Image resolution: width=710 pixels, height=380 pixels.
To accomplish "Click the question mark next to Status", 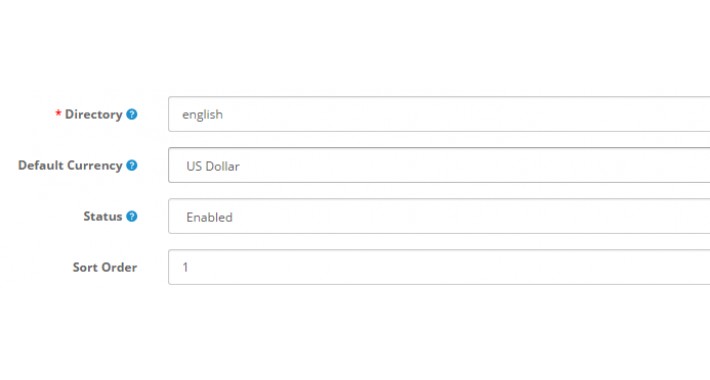I will (132, 216).
